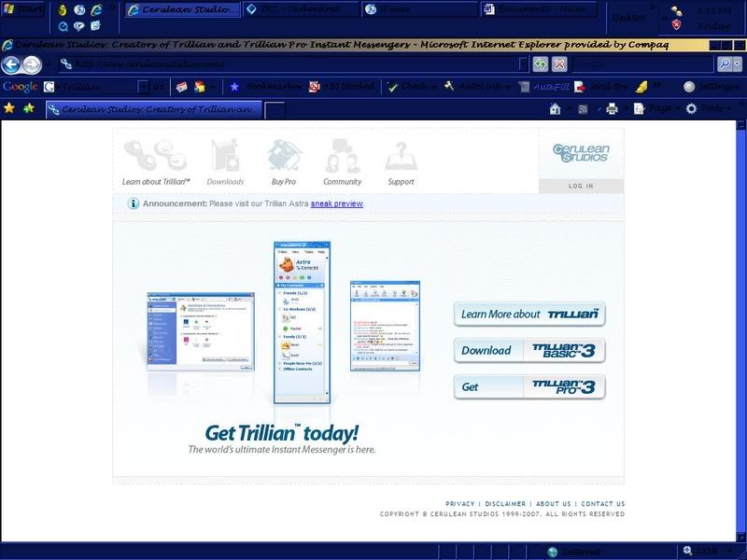Click the Learn More about Trillian button
Screen dimensions: 747x560
tap(529, 314)
